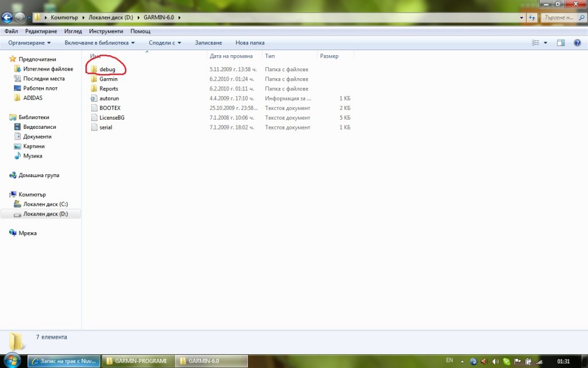Click the Action Center flag tray icon

click(517, 362)
